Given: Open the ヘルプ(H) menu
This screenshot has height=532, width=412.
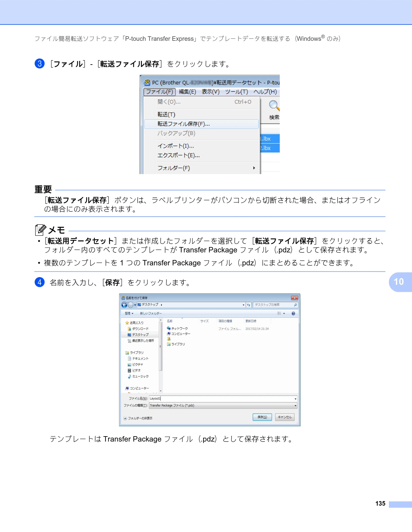Looking at the screenshot, I should pos(265,92).
